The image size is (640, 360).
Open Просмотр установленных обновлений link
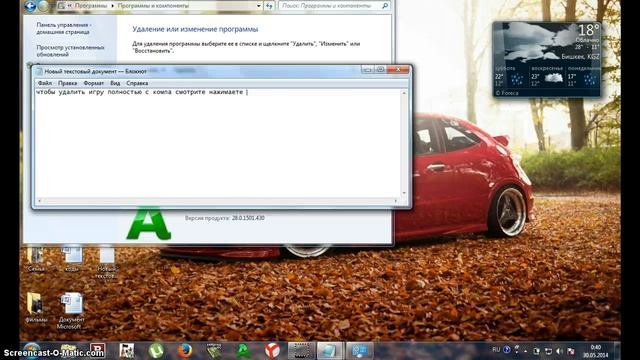click(70, 51)
